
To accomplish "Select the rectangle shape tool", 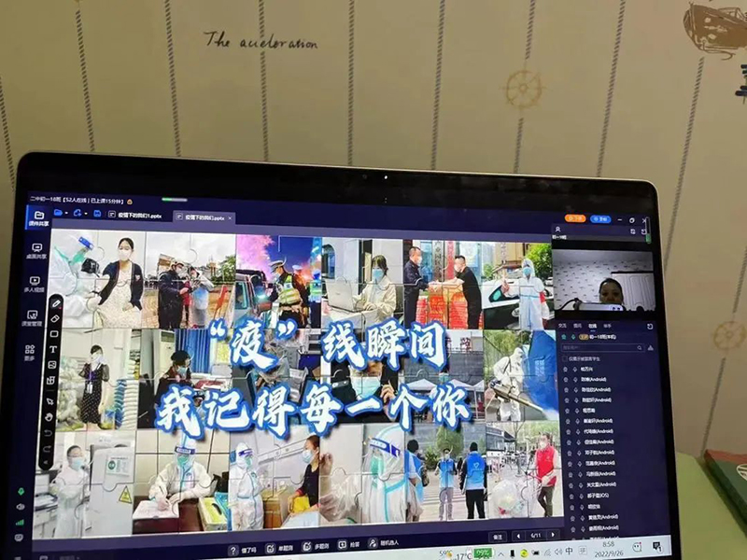I will coord(54,334).
